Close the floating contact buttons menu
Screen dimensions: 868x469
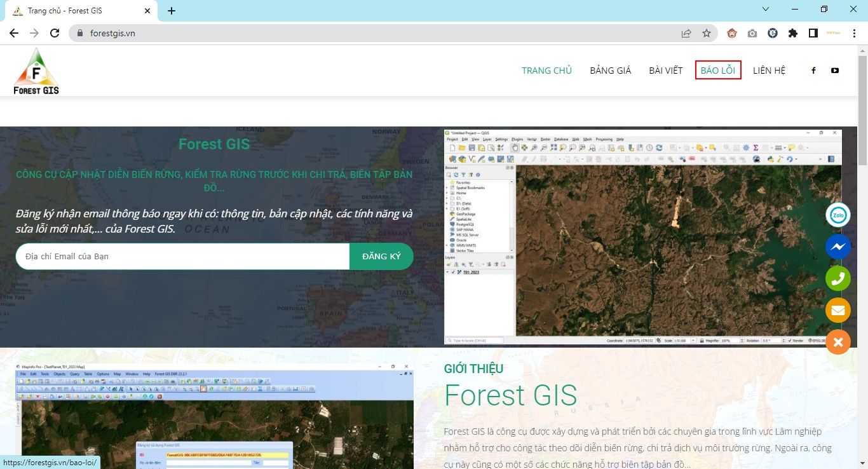click(837, 342)
